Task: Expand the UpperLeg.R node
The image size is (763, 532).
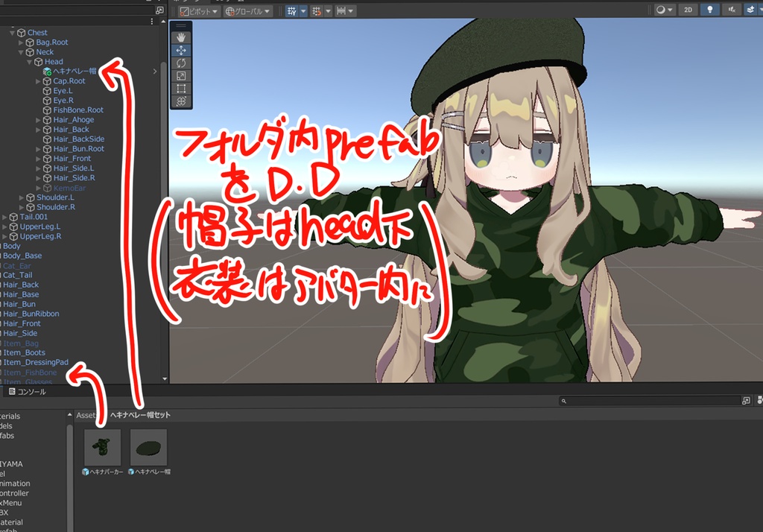Action: click(4, 236)
